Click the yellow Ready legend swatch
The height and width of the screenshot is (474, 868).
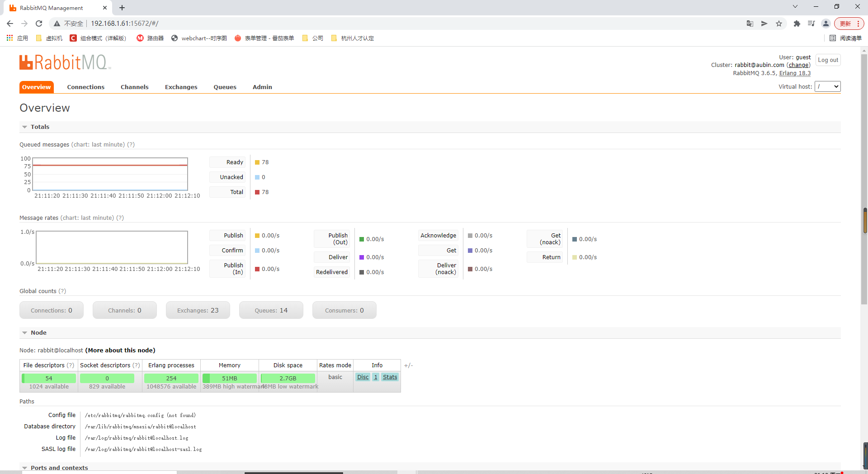[257, 162]
